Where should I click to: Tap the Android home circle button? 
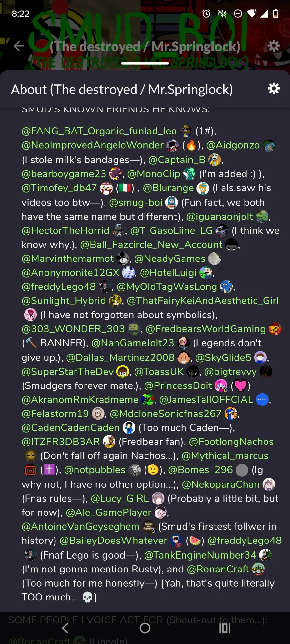click(x=145, y=628)
